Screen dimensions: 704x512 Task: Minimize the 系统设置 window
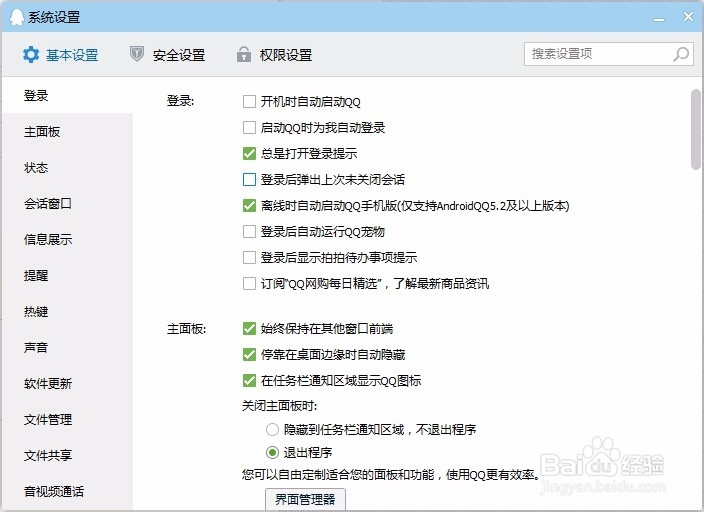[x=659, y=19]
